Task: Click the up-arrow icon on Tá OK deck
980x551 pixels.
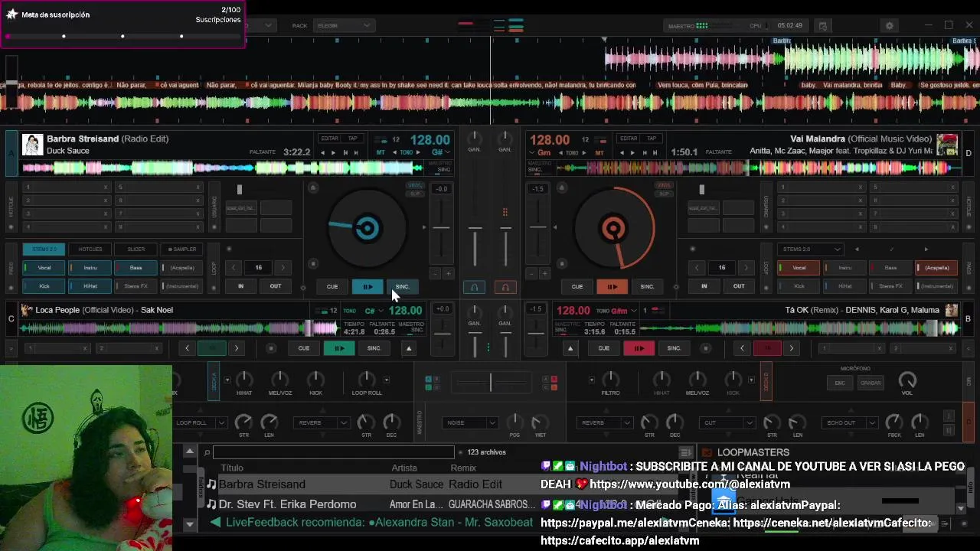Action: (570, 348)
